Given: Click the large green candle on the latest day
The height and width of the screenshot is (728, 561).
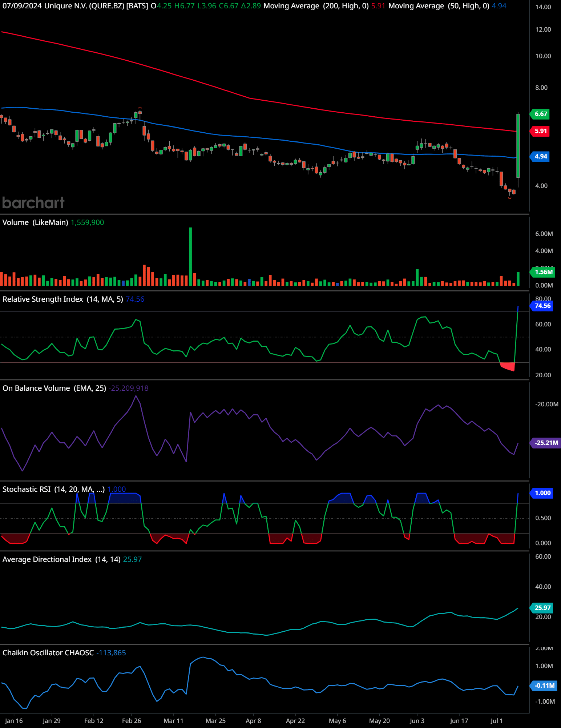Looking at the screenshot, I should pyautogui.click(x=518, y=145).
